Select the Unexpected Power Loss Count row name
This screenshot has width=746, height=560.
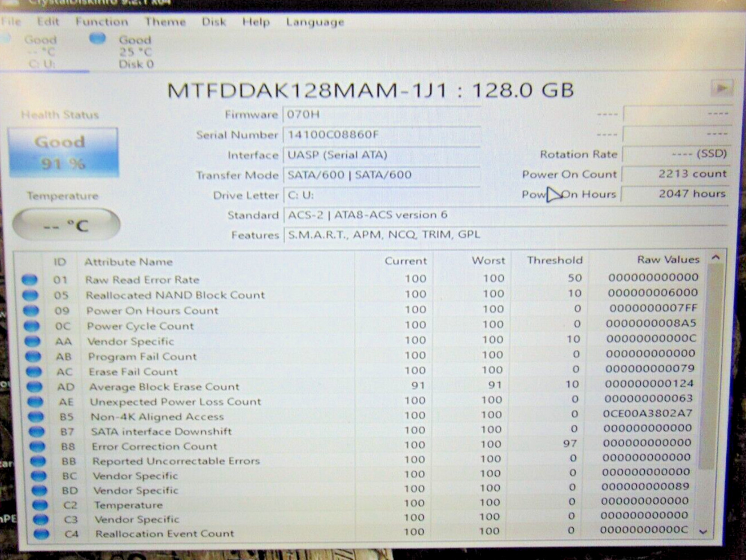click(176, 401)
